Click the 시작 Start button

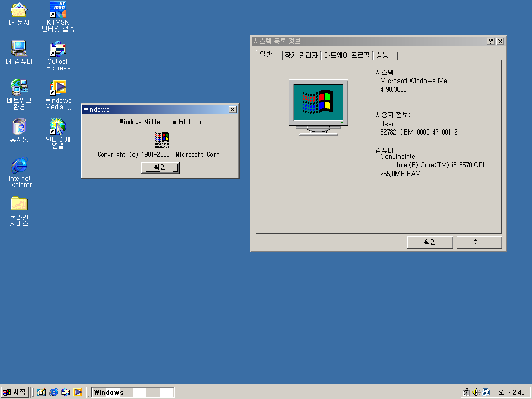click(x=14, y=392)
